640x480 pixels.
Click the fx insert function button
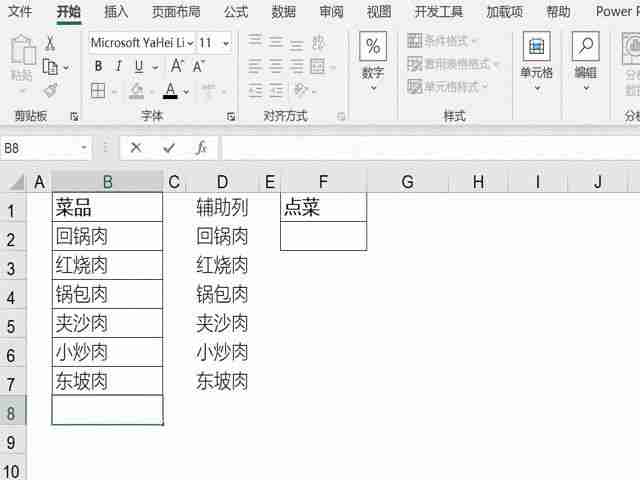[x=202, y=148]
